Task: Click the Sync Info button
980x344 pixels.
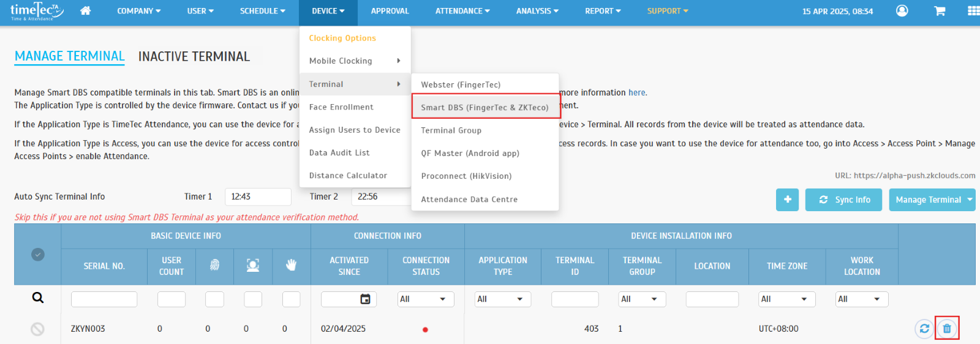Action: tap(844, 200)
